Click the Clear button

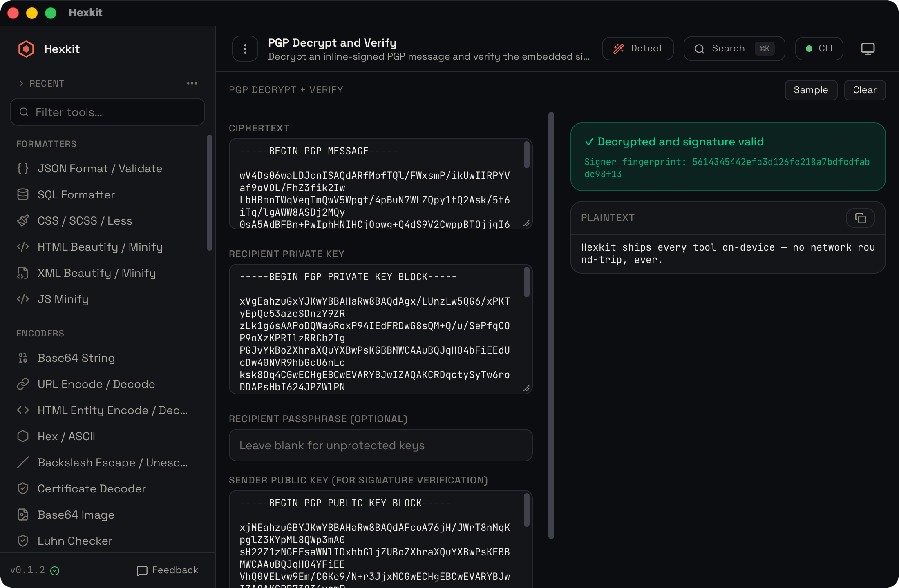pos(865,90)
